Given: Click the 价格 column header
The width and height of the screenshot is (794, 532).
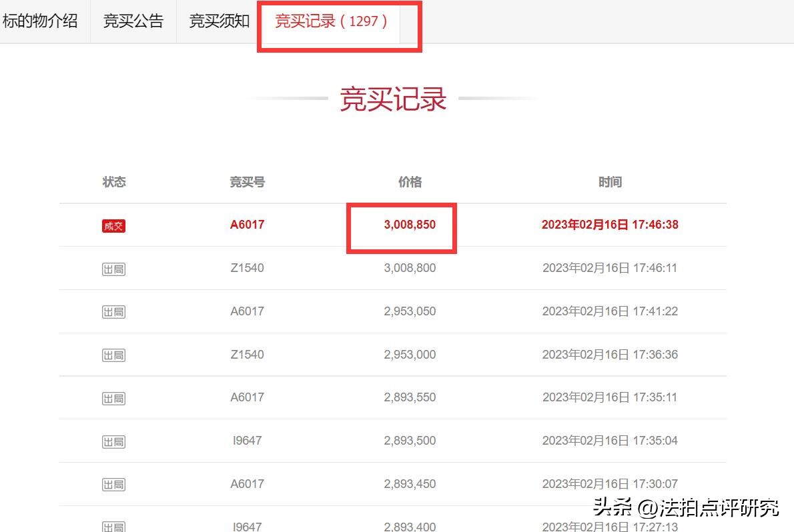Looking at the screenshot, I should click(x=410, y=181).
